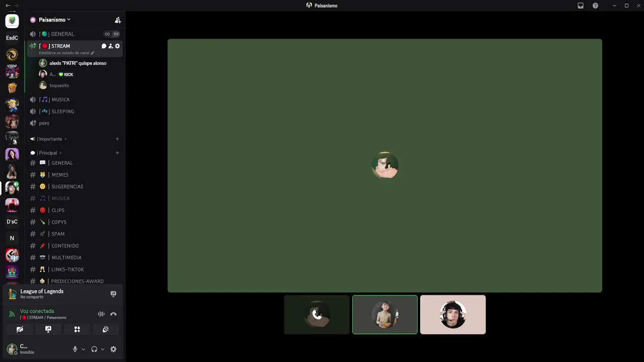Open the gold swirl server icon

[x=12, y=54]
